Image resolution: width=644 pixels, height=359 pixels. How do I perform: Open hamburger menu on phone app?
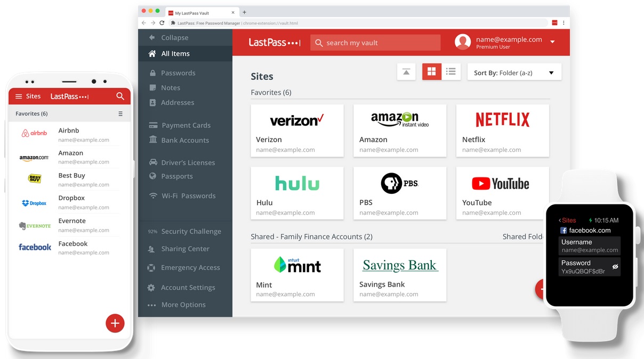click(x=19, y=96)
